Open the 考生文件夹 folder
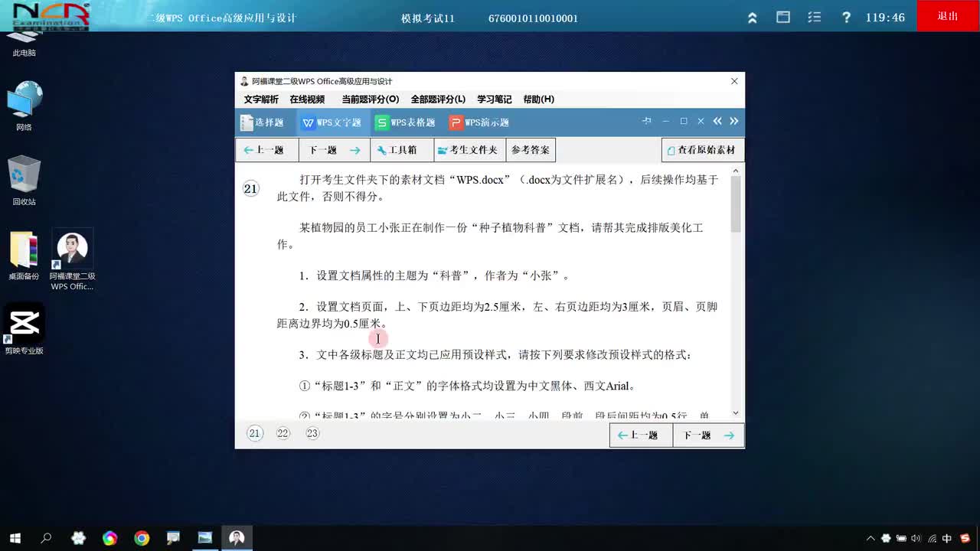The height and width of the screenshot is (551, 980). (470, 150)
